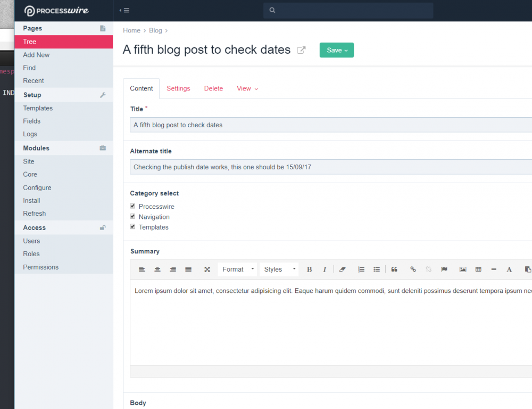This screenshot has width=532, height=409.
Task: Open page view via external link icon
Action: 301,50
